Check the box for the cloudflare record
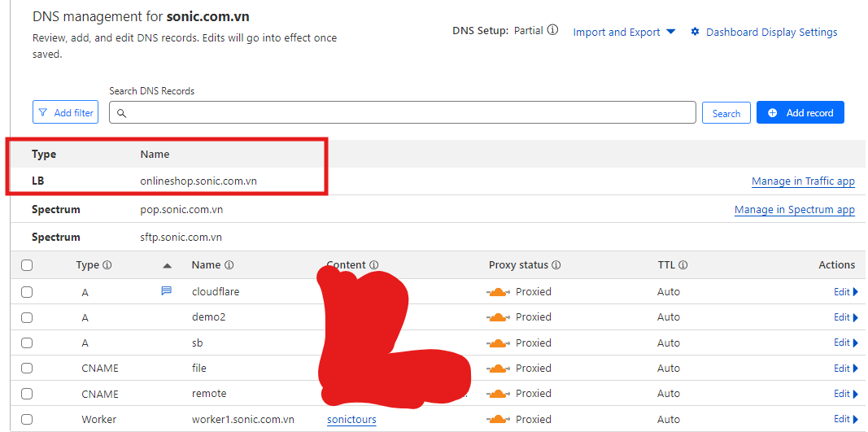The height and width of the screenshot is (432, 868). click(x=27, y=292)
